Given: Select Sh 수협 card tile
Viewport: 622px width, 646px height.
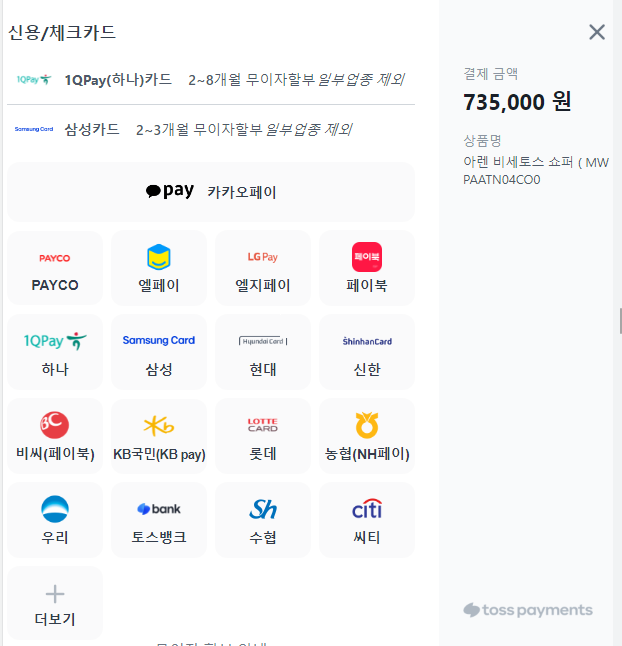Looking at the screenshot, I should (x=263, y=520).
